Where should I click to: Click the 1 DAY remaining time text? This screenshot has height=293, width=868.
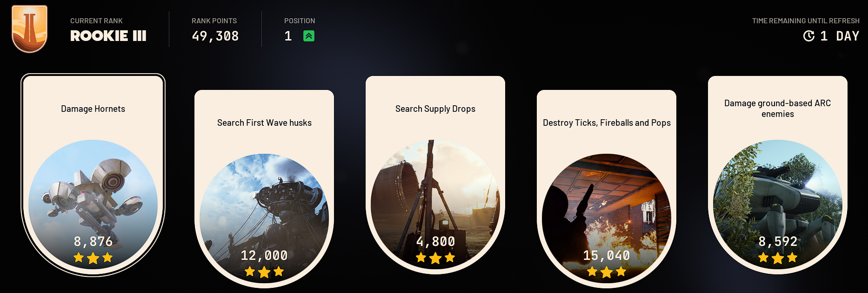[x=840, y=36]
